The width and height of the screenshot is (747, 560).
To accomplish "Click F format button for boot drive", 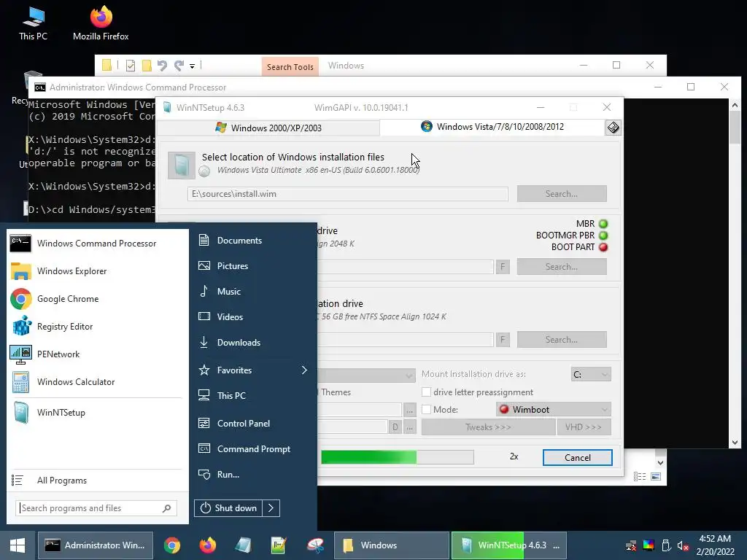I will tap(503, 267).
